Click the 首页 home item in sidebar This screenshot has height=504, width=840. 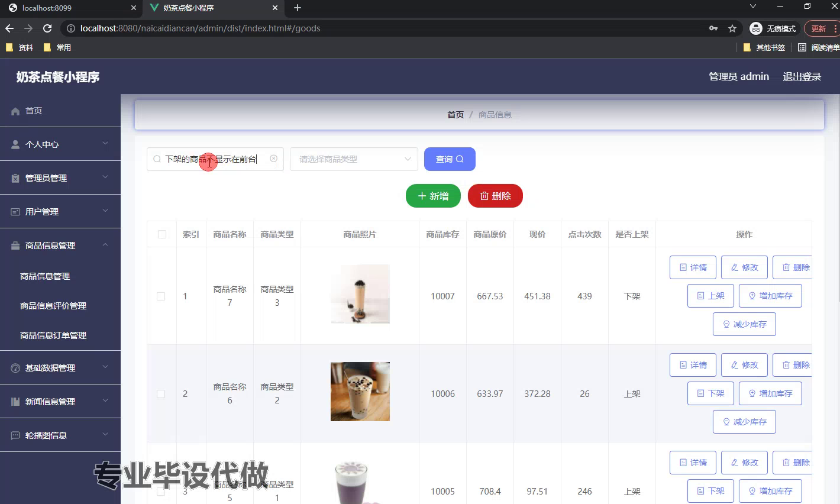(x=60, y=111)
